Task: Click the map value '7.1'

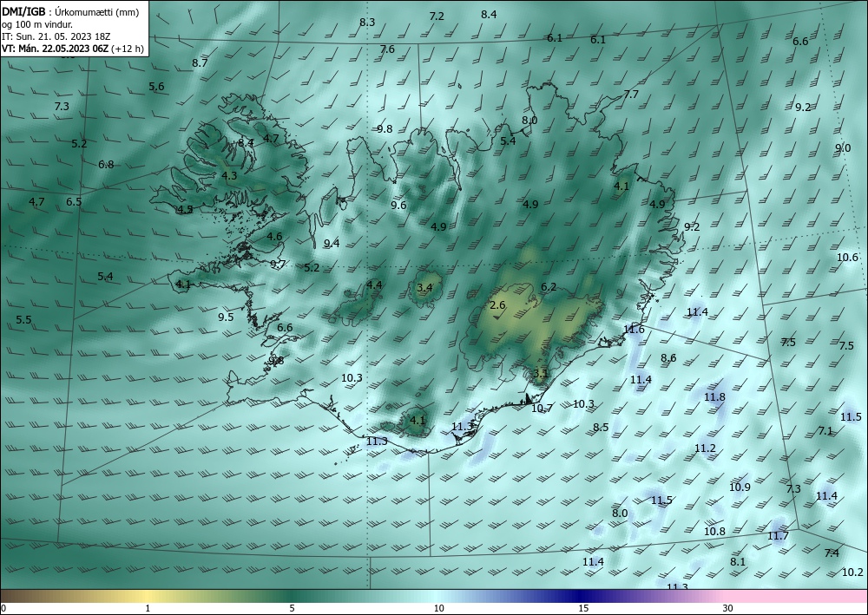Action: click(x=825, y=431)
